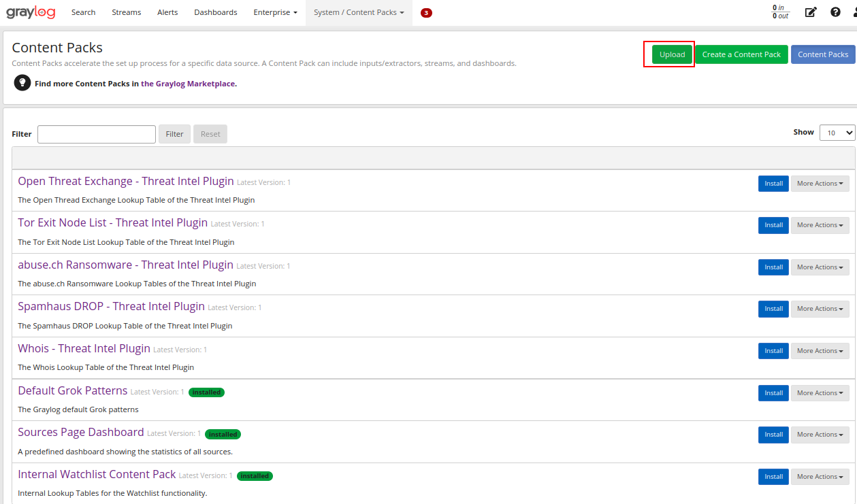Expand More Actions for Internal Watchlist
The height and width of the screenshot is (504, 857).
[x=820, y=477]
